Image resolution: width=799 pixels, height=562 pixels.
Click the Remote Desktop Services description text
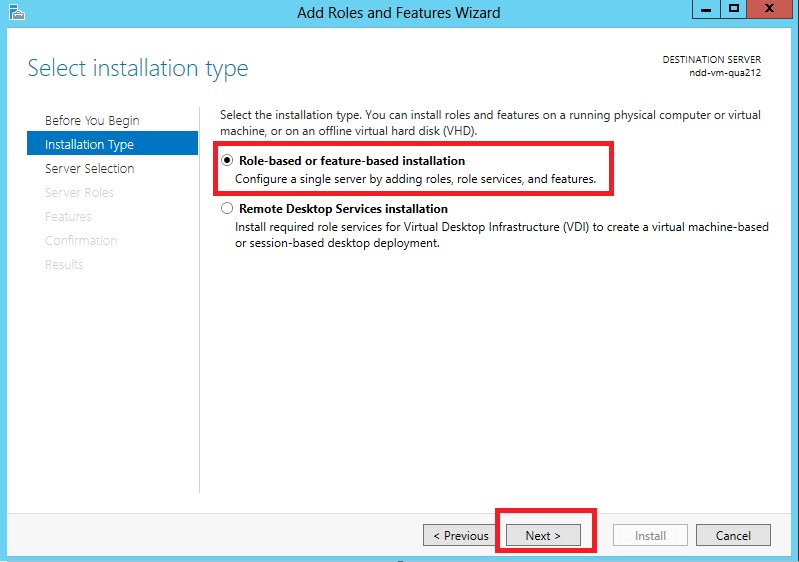click(500, 235)
